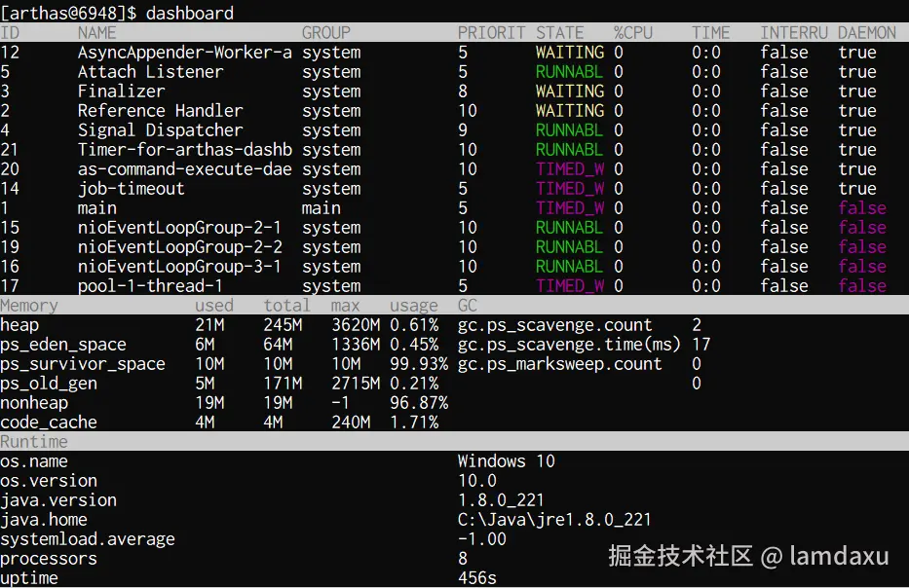The image size is (909, 588).
Task: Select the GROUP column header
Action: click(x=325, y=32)
